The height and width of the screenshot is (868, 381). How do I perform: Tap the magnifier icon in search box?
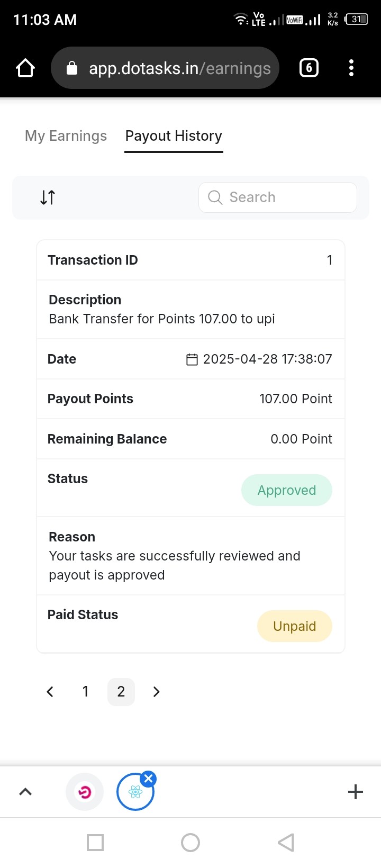[215, 197]
